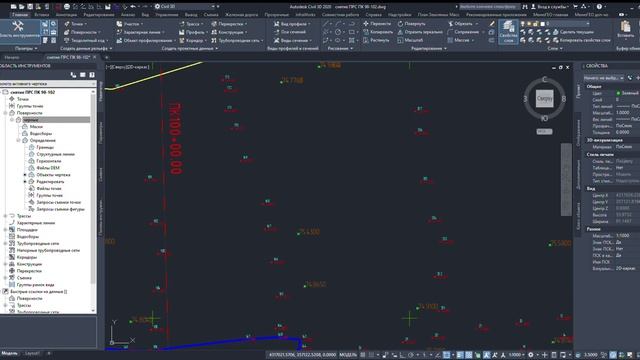The width and height of the screenshot is (640, 360).
Task: Click the Вставить (Paste) button
Action: click(625, 29)
